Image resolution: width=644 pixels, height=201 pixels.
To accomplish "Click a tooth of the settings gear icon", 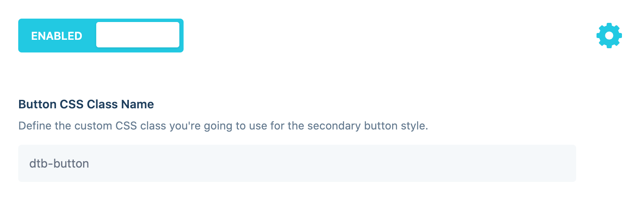I will [x=609, y=25].
